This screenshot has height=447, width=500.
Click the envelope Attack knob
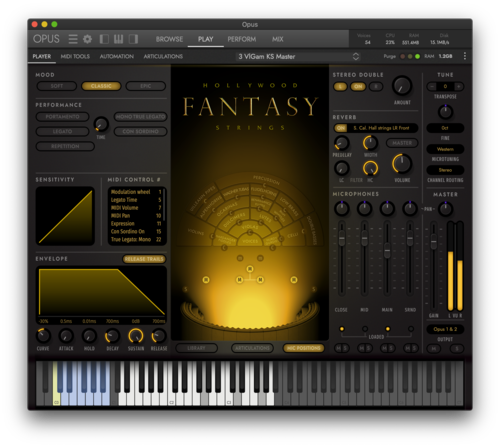click(66, 336)
